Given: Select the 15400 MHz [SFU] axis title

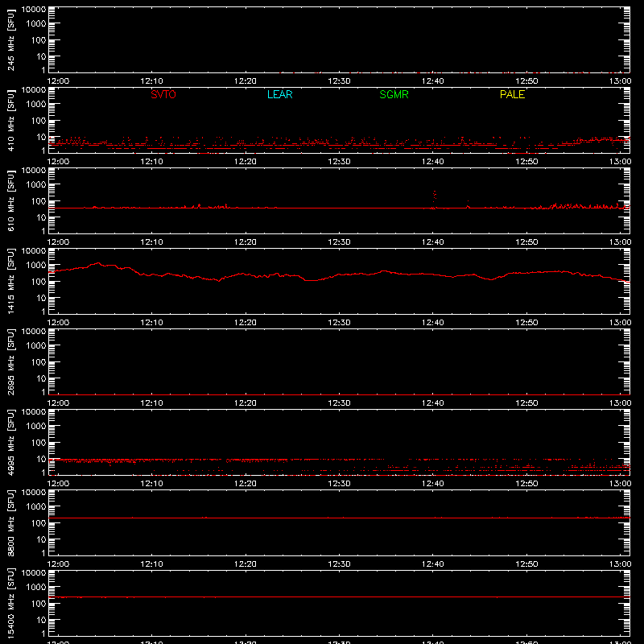Looking at the screenshot, I should 10,603.
